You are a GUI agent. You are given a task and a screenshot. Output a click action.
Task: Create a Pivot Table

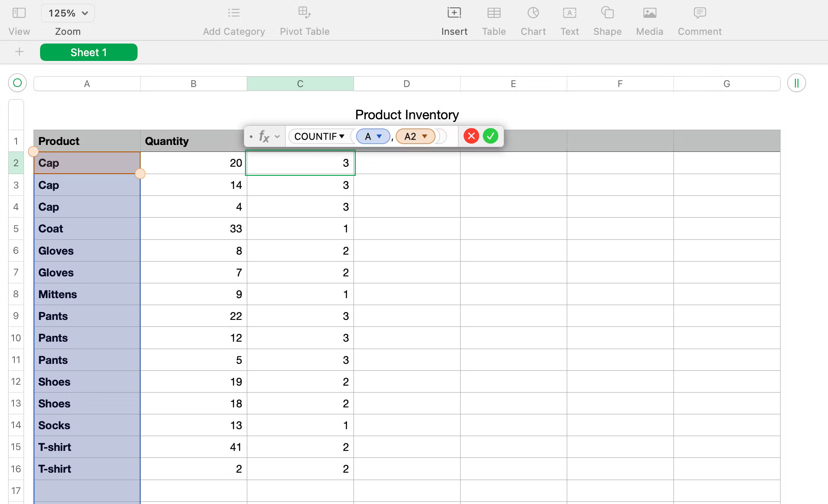click(305, 13)
